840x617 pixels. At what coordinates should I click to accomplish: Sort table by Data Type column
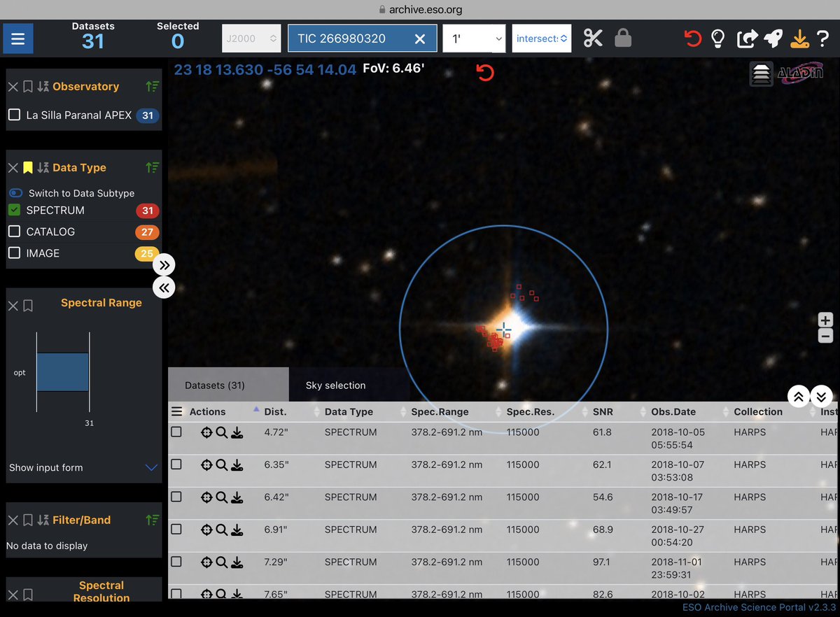click(x=349, y=412)
